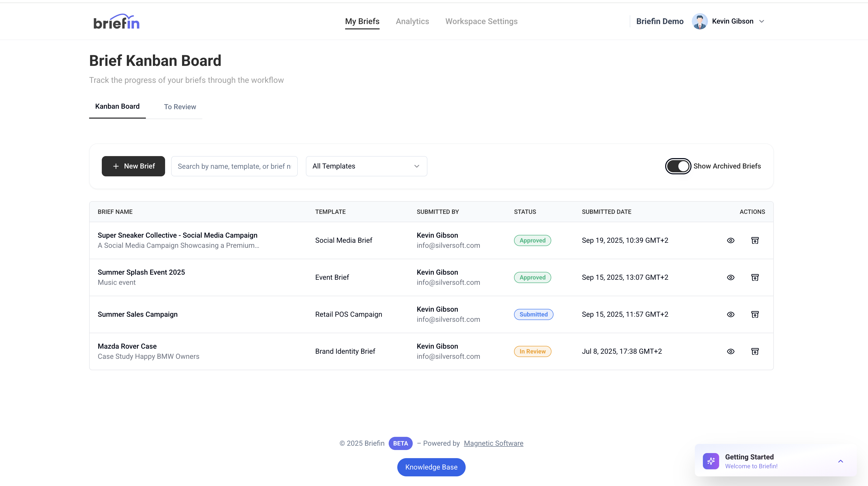View the Super Sneaker Collective brief via eye icon
The width and height of the screenshot is (868, 486).
(731, 240)
